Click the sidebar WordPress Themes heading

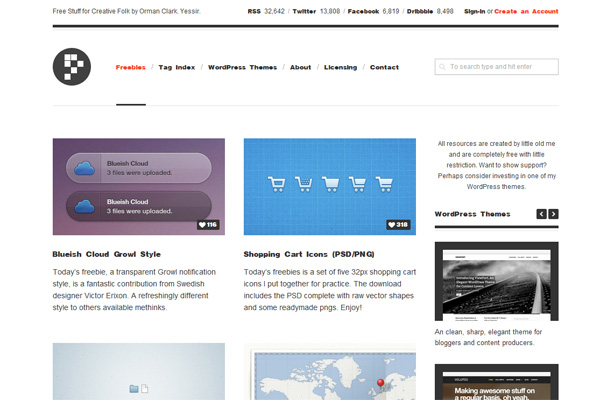pos(472,214)
